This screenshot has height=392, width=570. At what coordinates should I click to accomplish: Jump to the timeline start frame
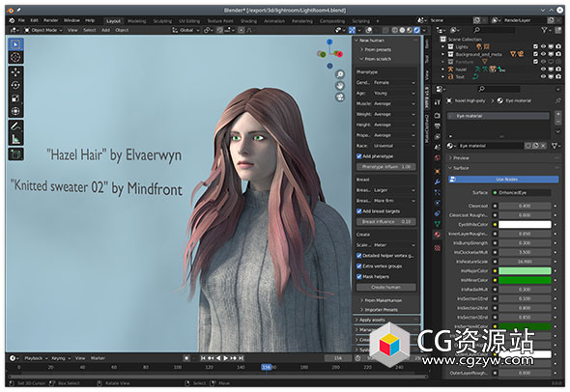tap(203, 358)
